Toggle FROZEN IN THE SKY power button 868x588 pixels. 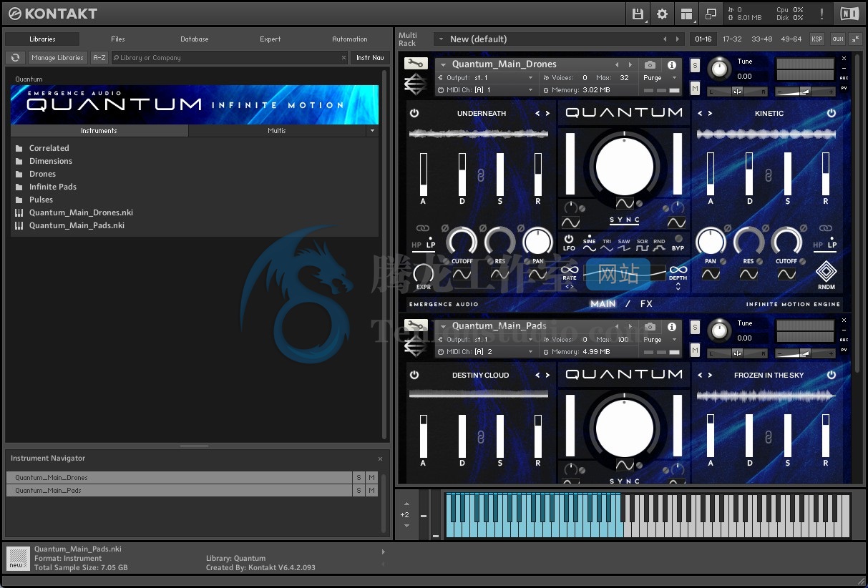(x=832, y=375)
